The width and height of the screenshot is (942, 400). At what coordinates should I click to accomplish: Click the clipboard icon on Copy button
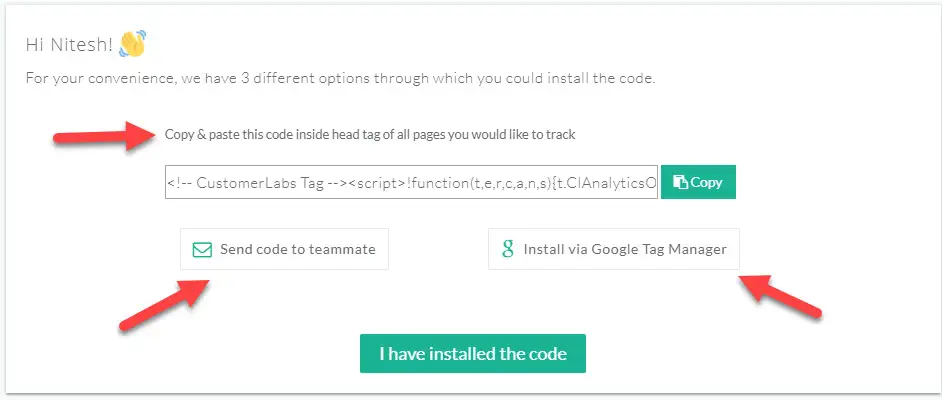[x=680, y=182]
